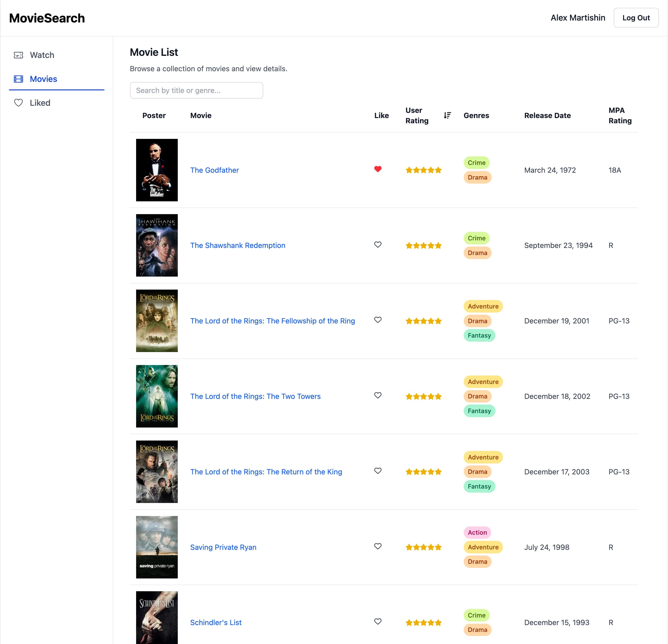Like The Shawshank Redemption
This screenshot has width=668, height=644.
tap(378, 245)
